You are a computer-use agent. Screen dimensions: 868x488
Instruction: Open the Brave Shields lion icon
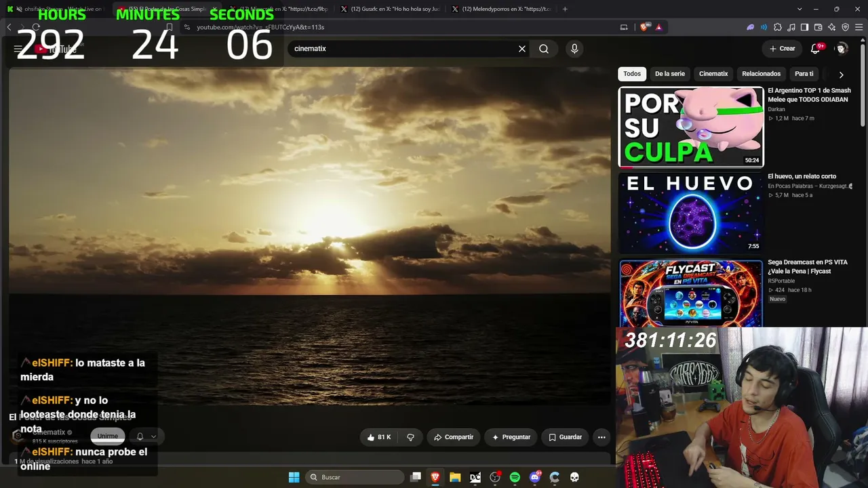644,27
